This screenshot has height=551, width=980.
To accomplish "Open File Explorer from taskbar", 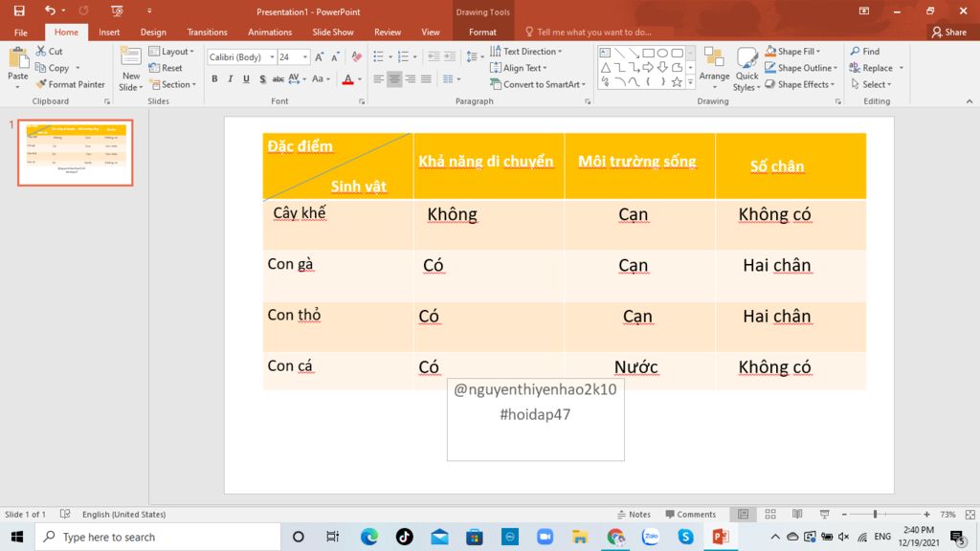I will [x=580, y=537].
